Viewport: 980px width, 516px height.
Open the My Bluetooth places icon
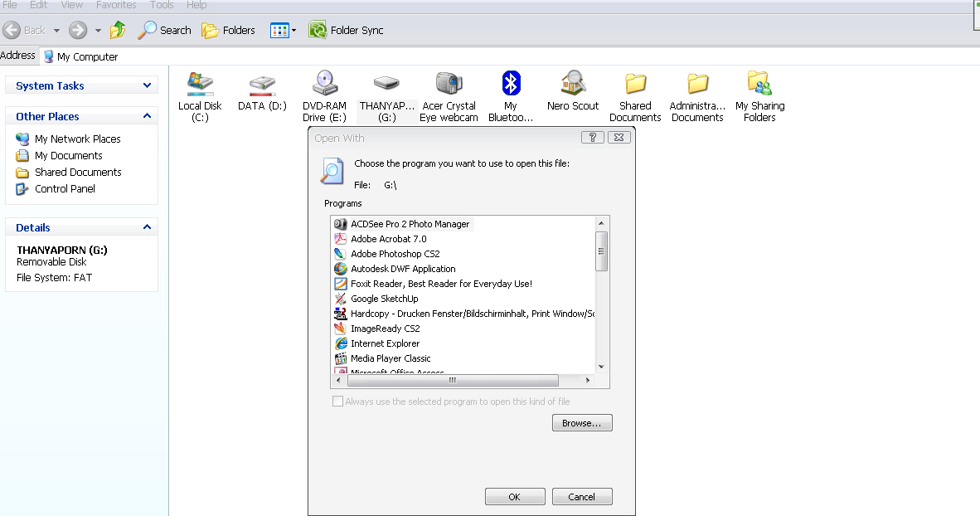click(x=512, y=83)
